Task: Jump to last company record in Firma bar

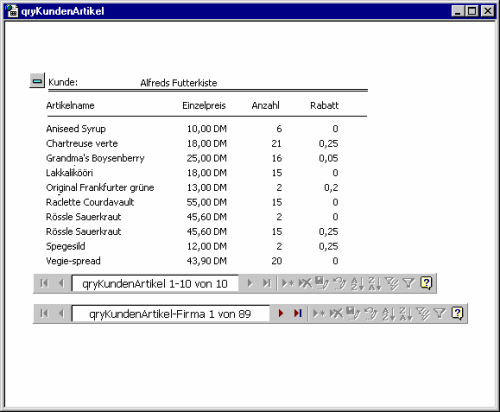Action: point(298,313)
